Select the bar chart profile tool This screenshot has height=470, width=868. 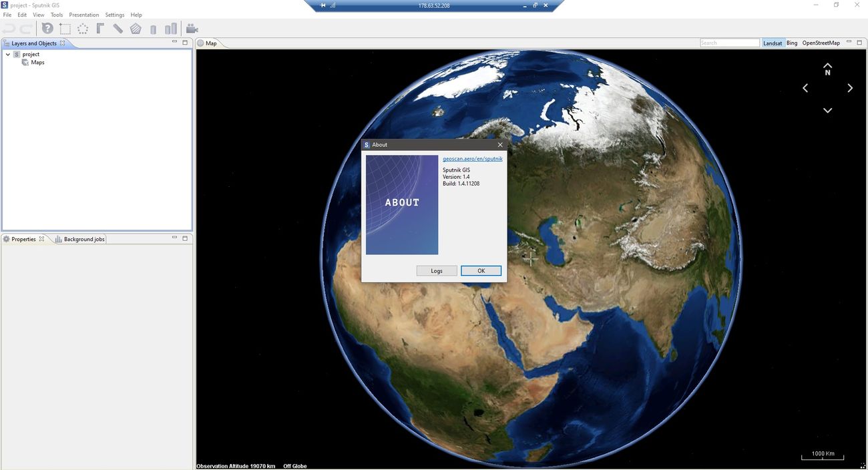pos(171,28)
